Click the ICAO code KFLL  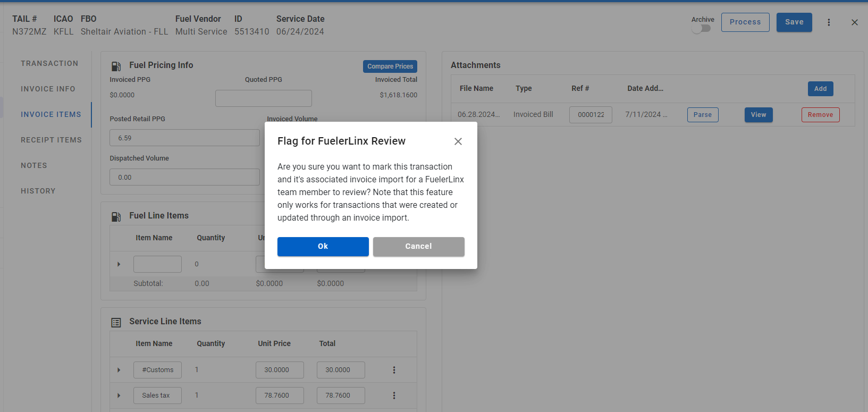point(64,32)
